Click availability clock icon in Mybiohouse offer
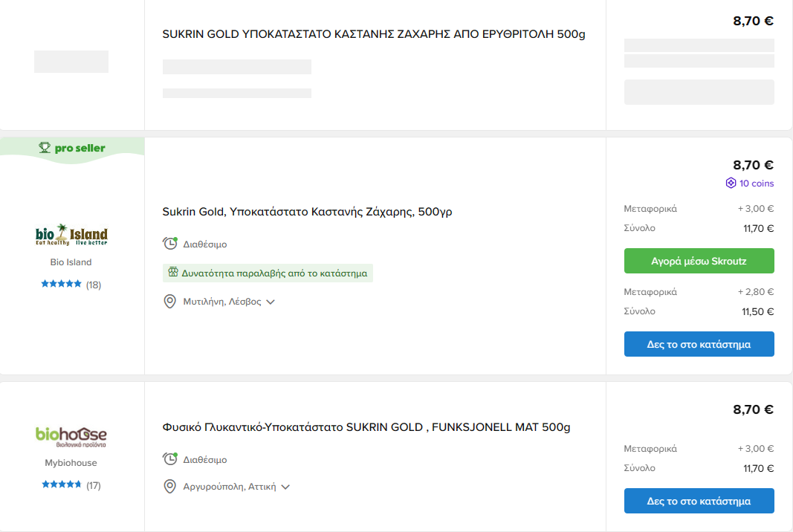793x532 pixels. coord(170,458)
